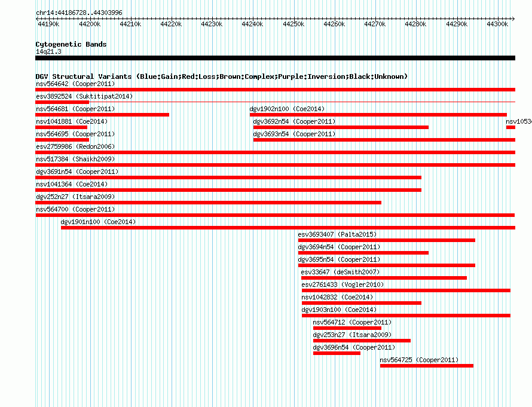
Task: Click the nsv564642 (Cooper2011) variant label
Action: pyautogui.click(x=75, y=84)
